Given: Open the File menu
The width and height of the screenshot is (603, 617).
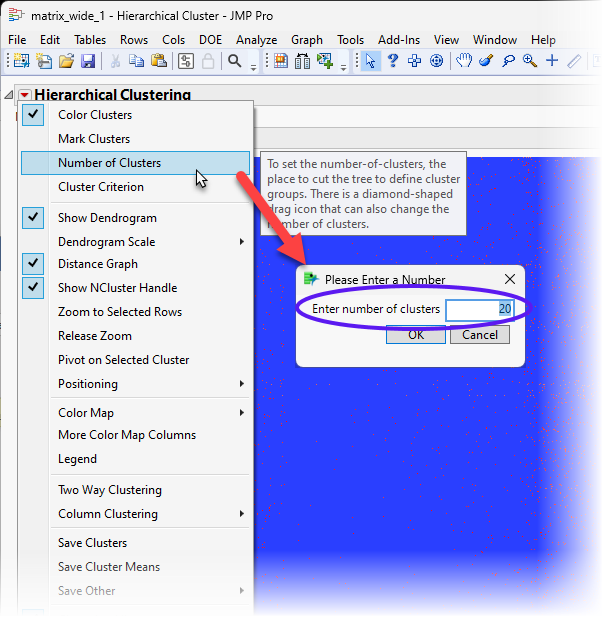Looking at the screenshot, I should coord(17,40).
